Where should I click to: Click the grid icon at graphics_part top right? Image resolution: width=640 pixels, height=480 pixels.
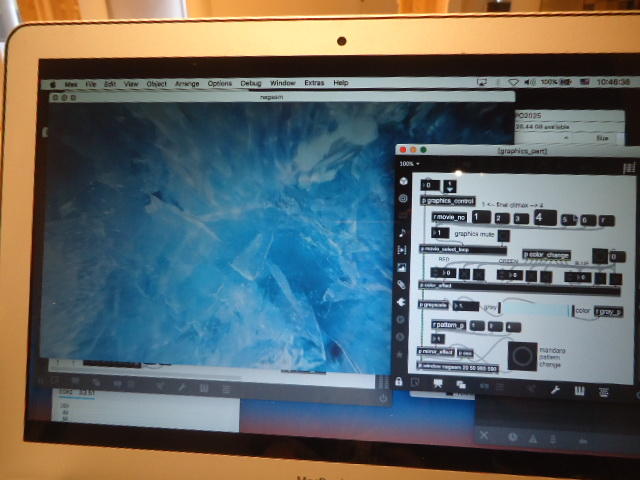(630, 168)
